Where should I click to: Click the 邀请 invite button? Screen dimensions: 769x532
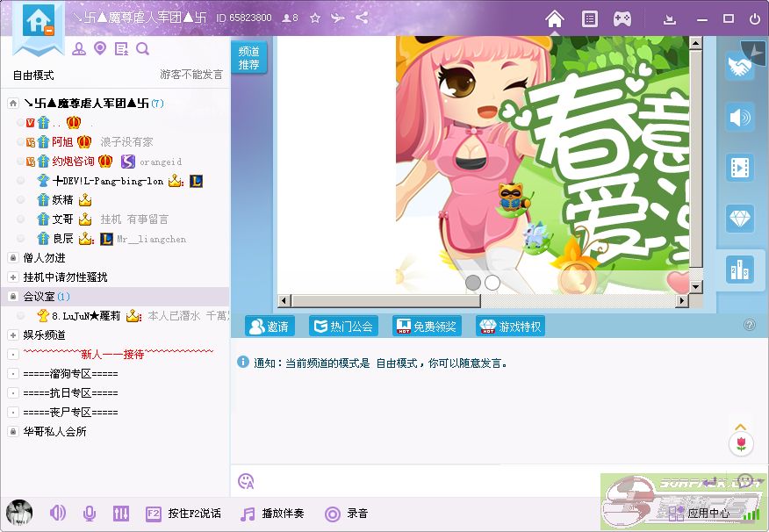tap(270, 326)
